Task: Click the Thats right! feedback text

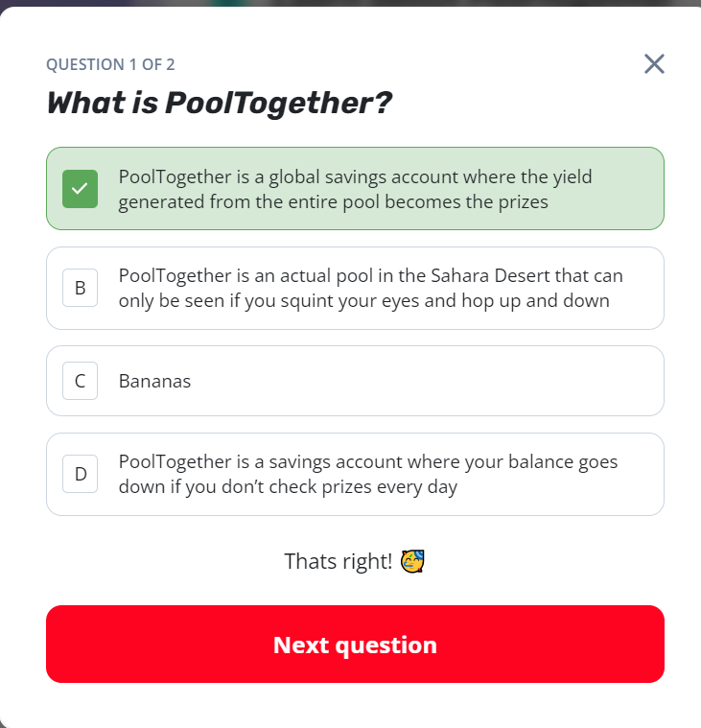Action: tap(338, 561)
